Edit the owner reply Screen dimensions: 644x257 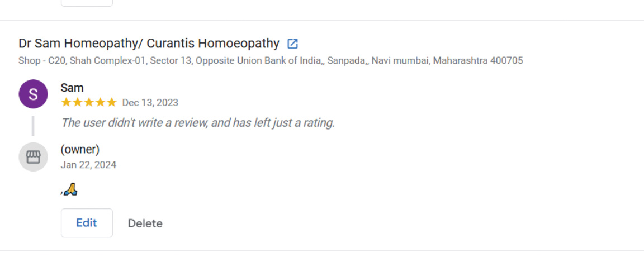[x=87, y=223]
